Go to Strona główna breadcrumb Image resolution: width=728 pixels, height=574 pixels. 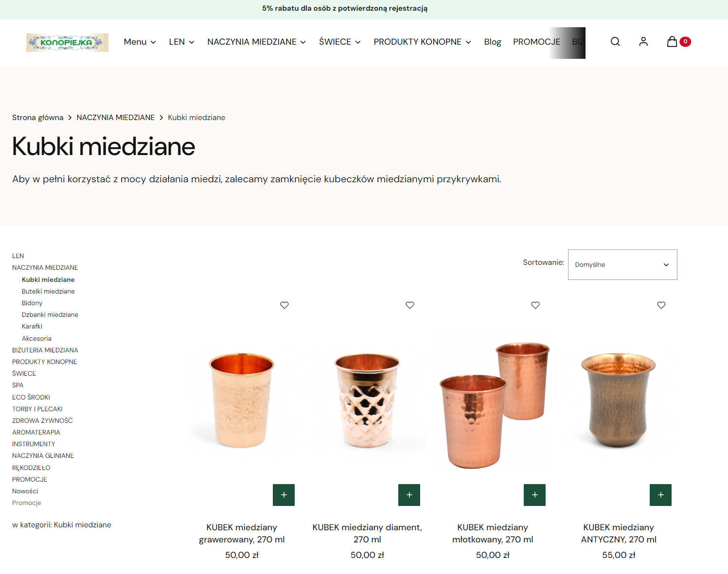click(38, 118)
